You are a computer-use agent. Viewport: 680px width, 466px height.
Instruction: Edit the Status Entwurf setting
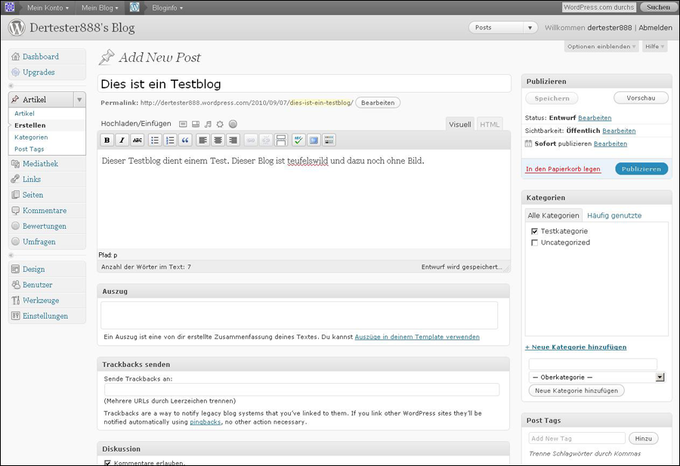[x=595, y=118]
